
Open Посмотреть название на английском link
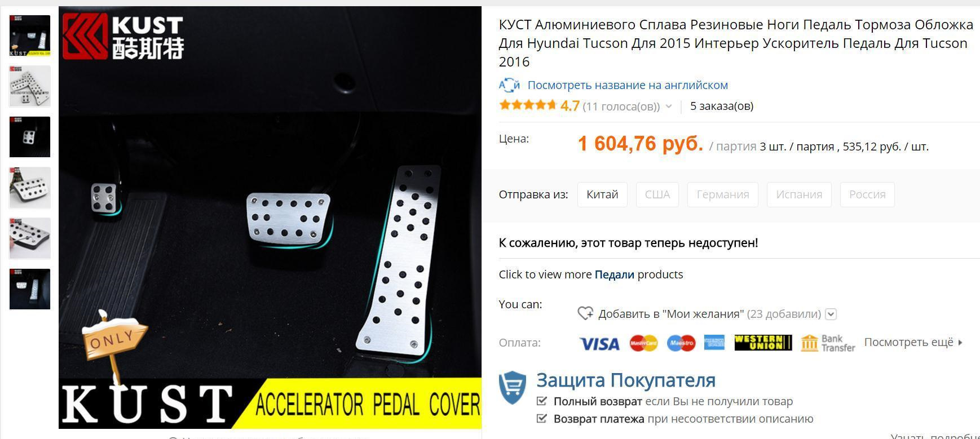pyautogui.click(x=628, y=85)
